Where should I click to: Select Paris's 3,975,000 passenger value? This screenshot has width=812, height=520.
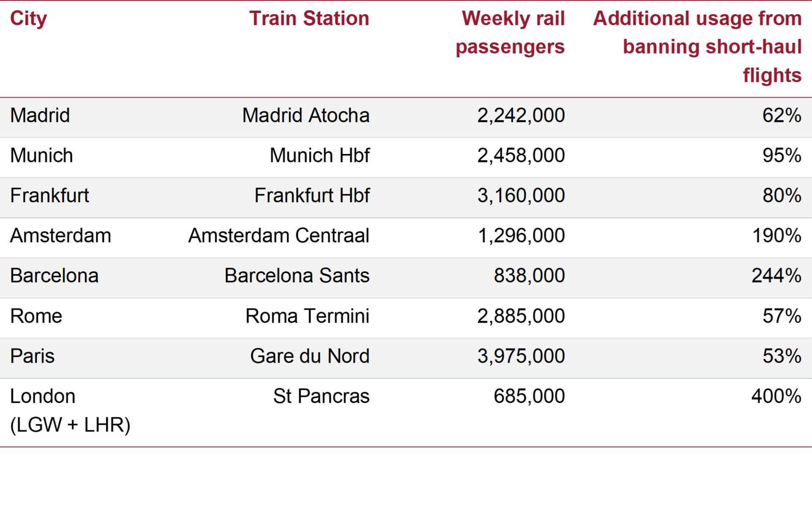click(521, 356)
